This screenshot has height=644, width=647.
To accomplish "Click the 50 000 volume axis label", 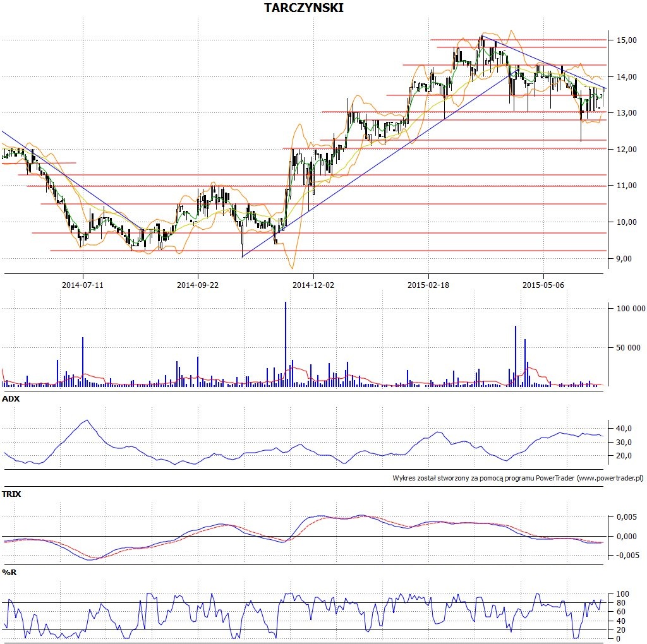I will pos(628,348).
